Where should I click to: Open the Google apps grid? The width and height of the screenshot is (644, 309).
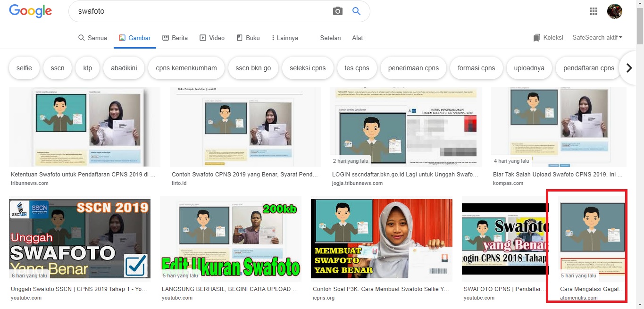tap(593, 10)
